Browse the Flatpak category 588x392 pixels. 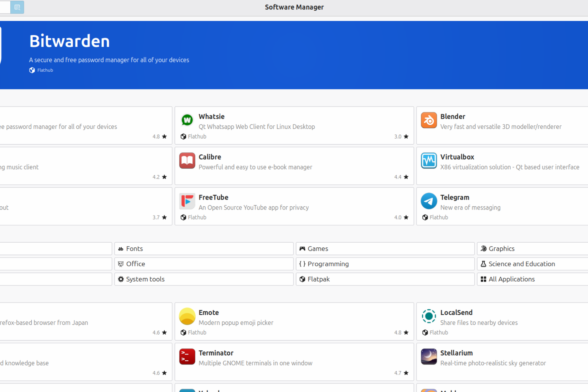coord(385,279)
